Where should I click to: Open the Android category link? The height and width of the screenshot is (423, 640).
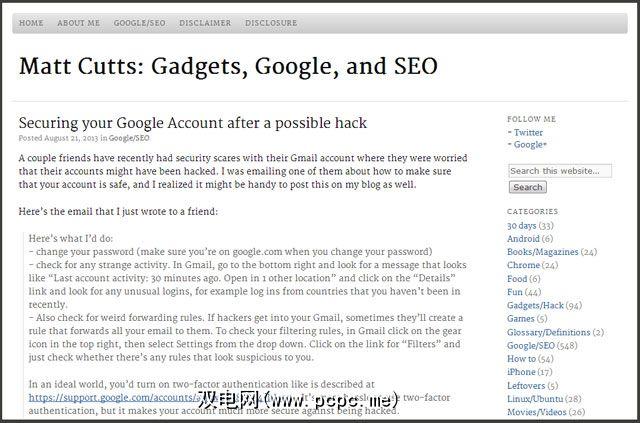(x=523, y=239)
